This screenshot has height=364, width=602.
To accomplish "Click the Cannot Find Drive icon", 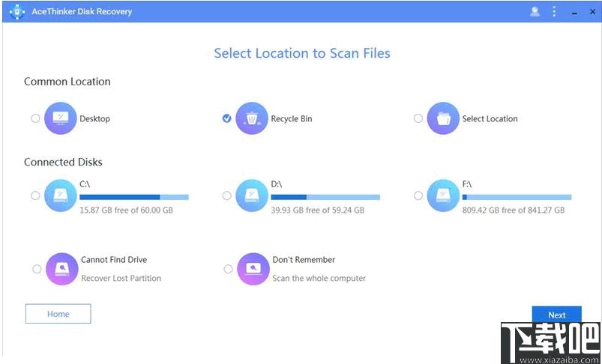I will [x=61, y=269].
